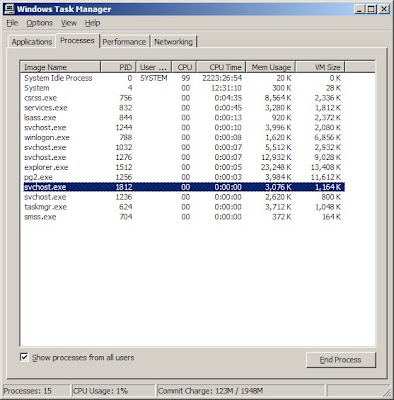Viewport: 394px width, 400px height.
Task: Select the System Idle Process row
Action: pos(182,78)
